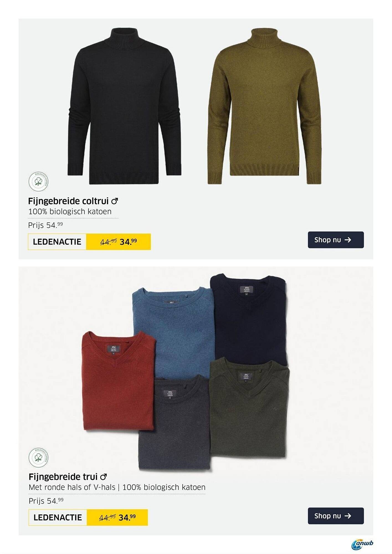Click the yellow 34.99 price on trui offer
The width and height of the screenshot is (392, 554).
point(127,517)
